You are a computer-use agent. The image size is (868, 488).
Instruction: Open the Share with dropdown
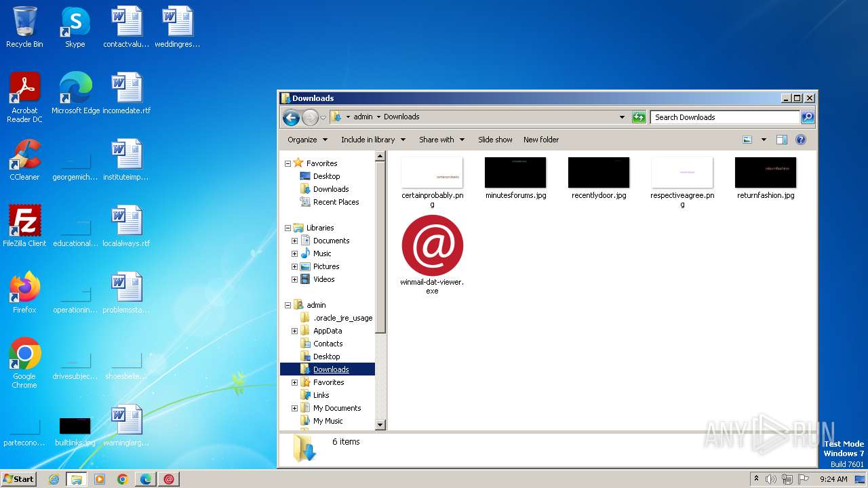[441, 140]
